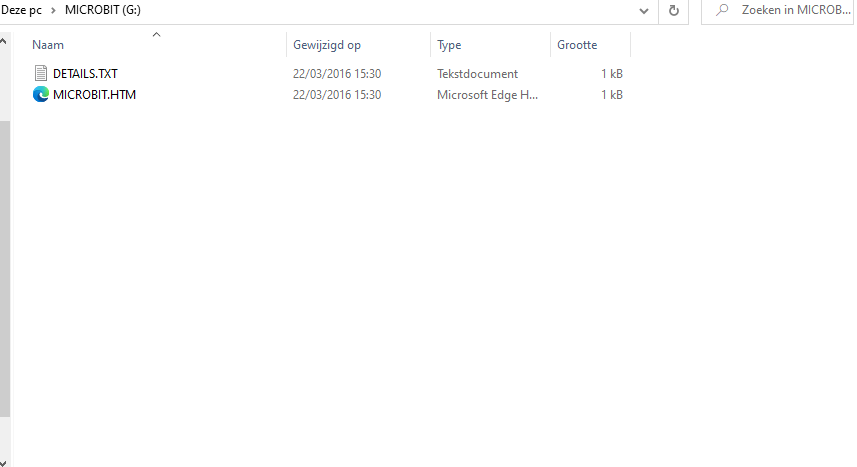
Task: Click the MICROBIT.HTM Edge file icon
Action: click(x=40, y=95)
